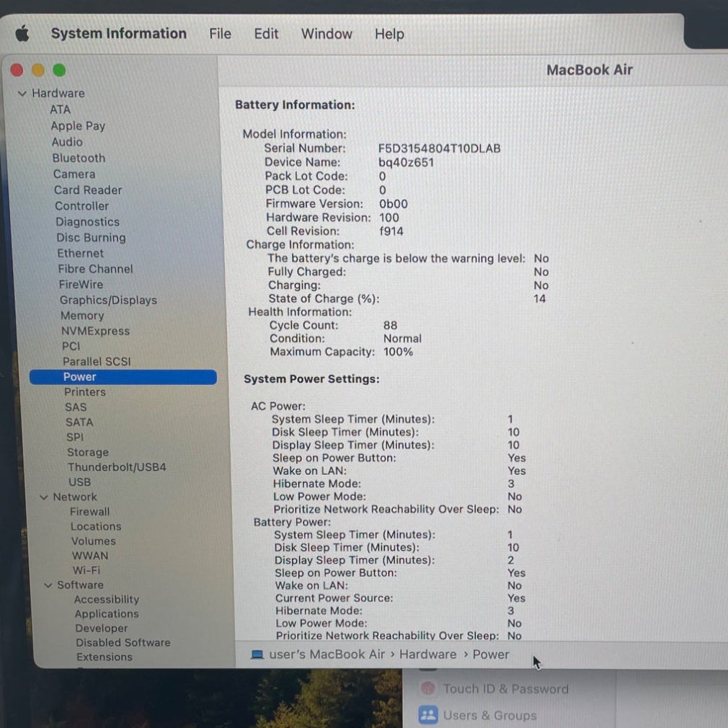Viewport: 728px width, 728px height.
Task: Select Bluetooth in the sidebar
Action: pos(79,159)
